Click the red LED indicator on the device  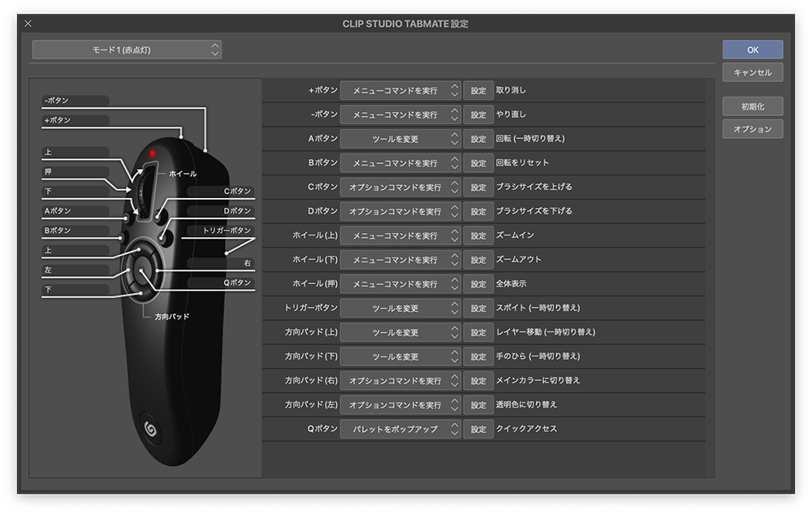[x=151, y=153]
